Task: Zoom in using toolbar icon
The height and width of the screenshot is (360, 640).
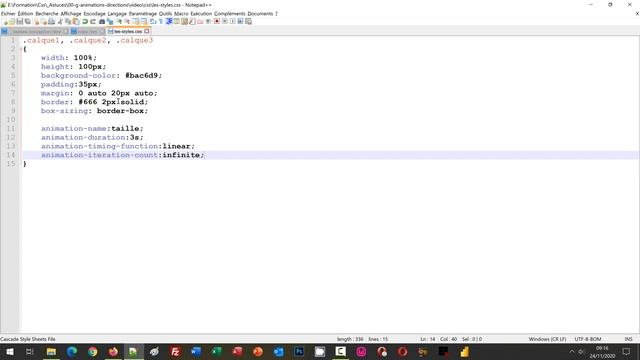Action: point(119,21)
